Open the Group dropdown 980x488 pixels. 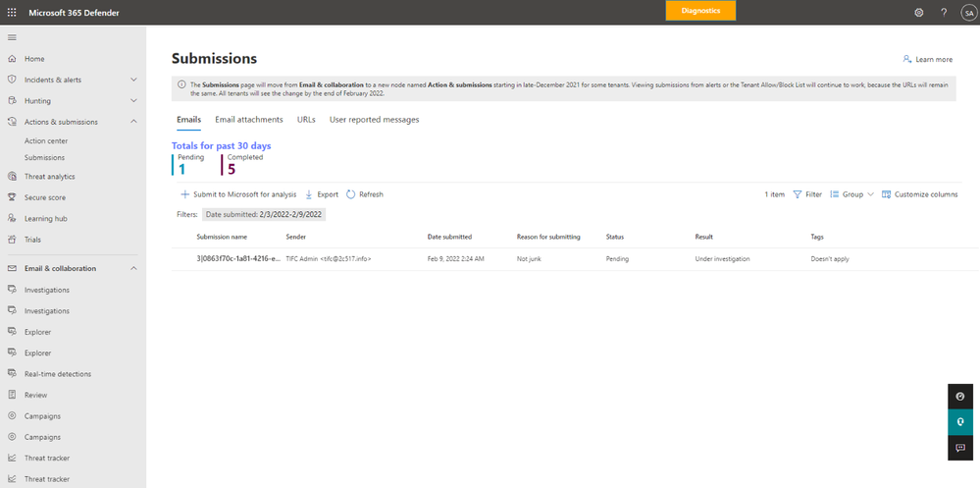(x=851, y=194)
